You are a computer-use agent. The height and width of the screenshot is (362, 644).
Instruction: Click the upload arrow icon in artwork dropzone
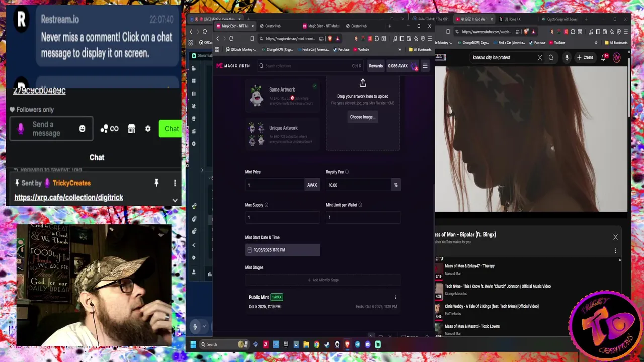pyautogui.click(x=363, y=83)
